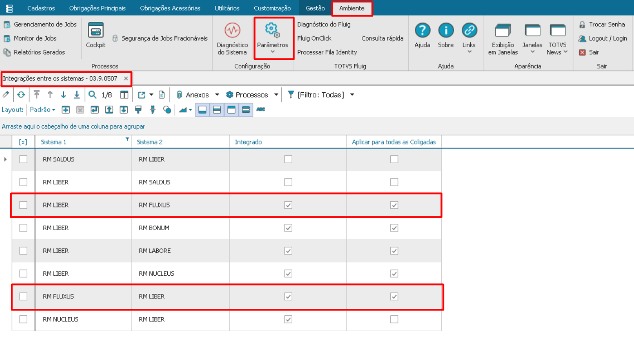Open the Cockpit tool
The height and width of the screenshot is (364, 634).
point(96,35)
